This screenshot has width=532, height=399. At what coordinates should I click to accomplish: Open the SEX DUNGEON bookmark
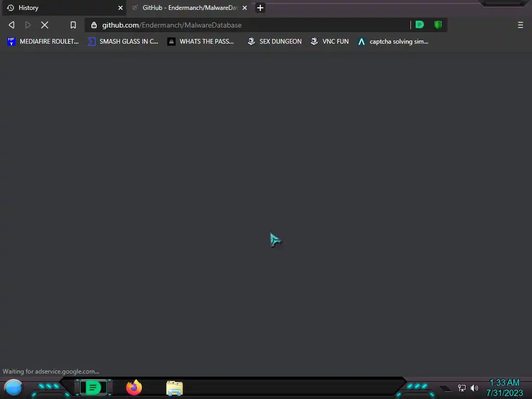(x=274, y=42)
